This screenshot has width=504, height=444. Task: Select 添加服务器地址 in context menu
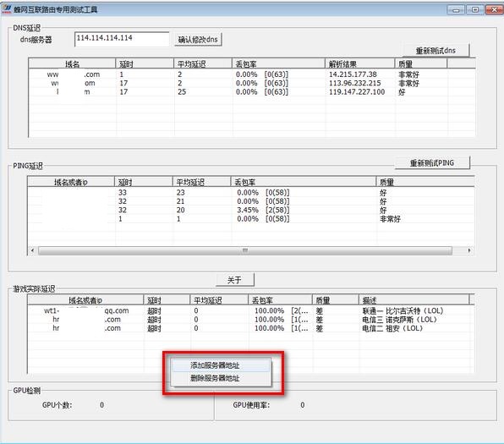(x=221, y=365)
